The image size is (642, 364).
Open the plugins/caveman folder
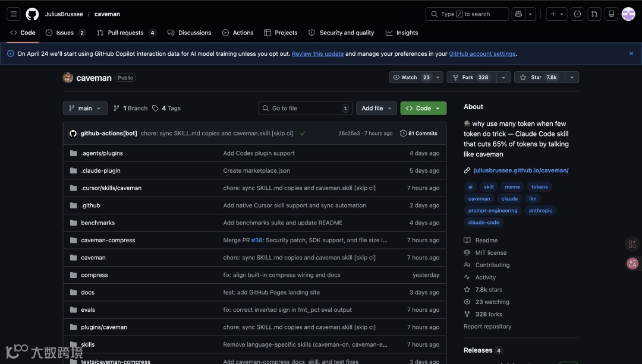[104, 327]
